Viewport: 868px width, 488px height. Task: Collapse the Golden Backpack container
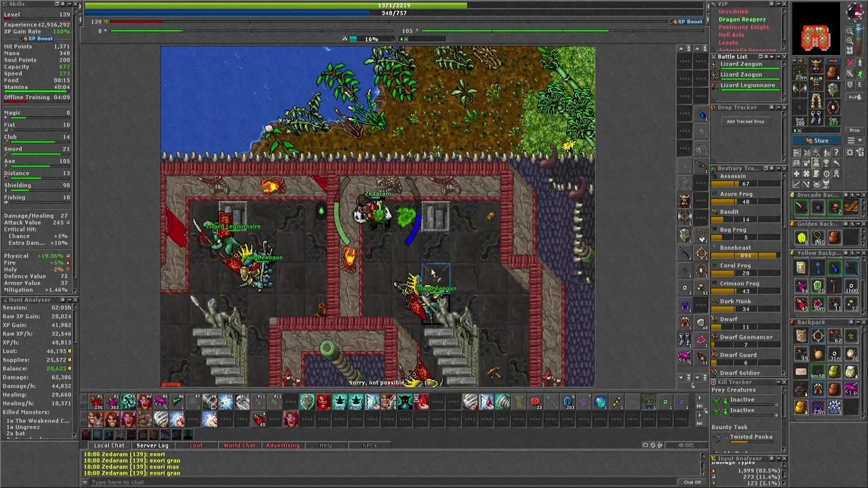click(x=859, y=224)
